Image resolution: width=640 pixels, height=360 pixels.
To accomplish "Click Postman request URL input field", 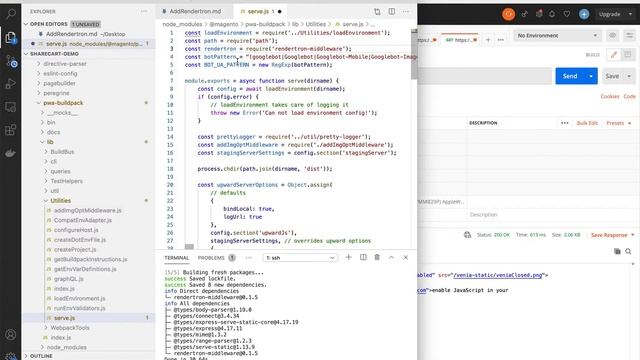I will click(x=484, y=76).
